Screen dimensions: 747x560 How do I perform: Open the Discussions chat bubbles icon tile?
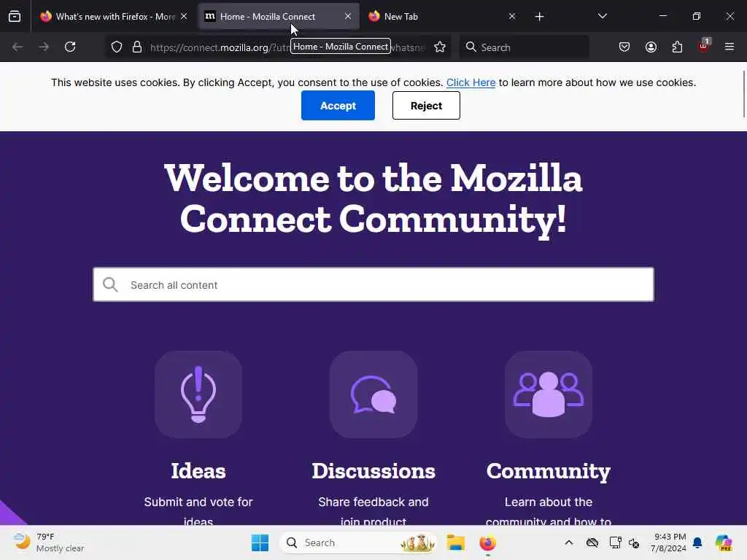pos(373,394)
